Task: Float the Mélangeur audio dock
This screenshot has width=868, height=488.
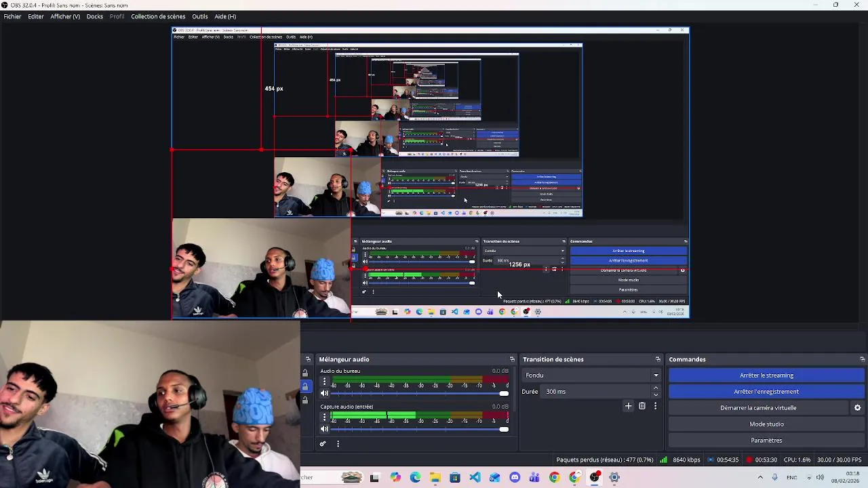Action: [512, 359]
